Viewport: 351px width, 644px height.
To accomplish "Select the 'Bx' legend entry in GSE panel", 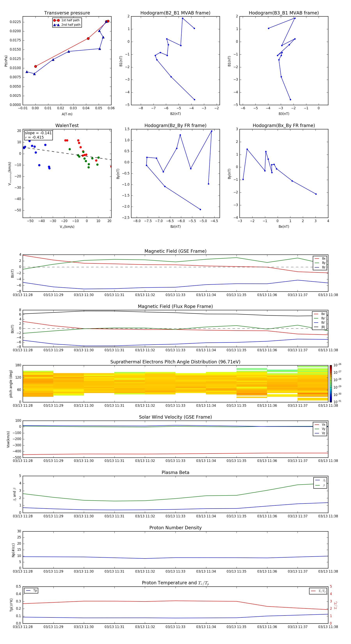I will [320, 259].
